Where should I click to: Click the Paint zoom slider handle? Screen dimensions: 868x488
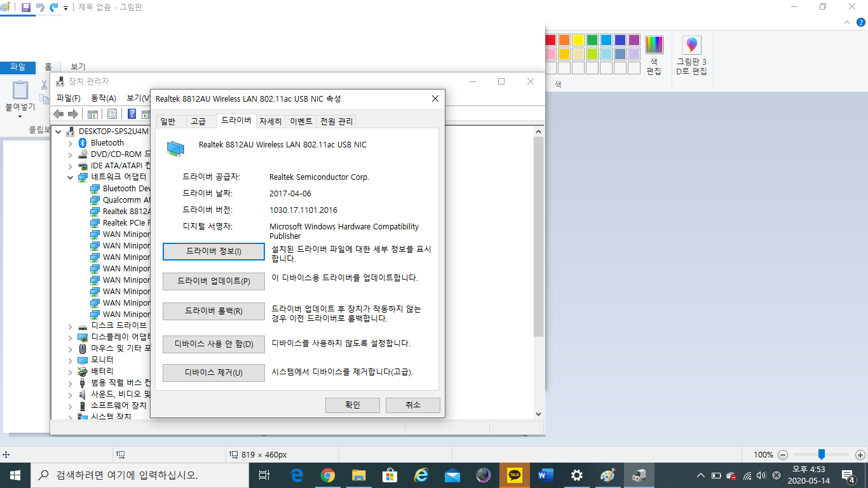pyautogui.click(x=821, y=454)
